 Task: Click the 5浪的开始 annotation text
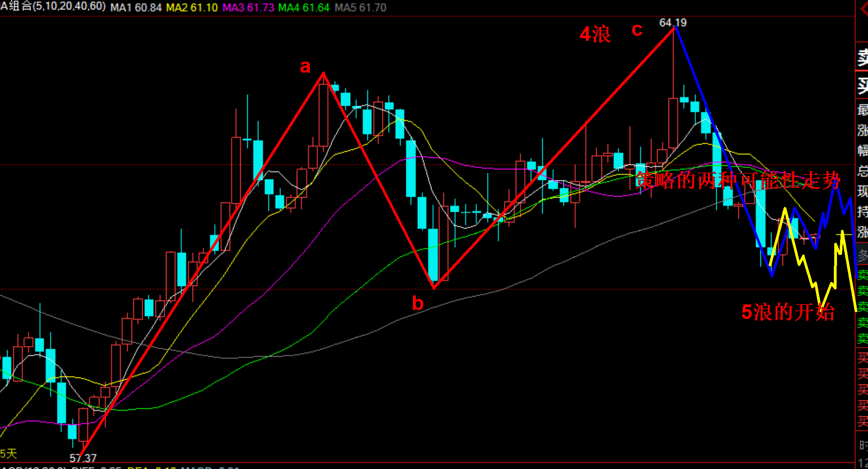788,312
